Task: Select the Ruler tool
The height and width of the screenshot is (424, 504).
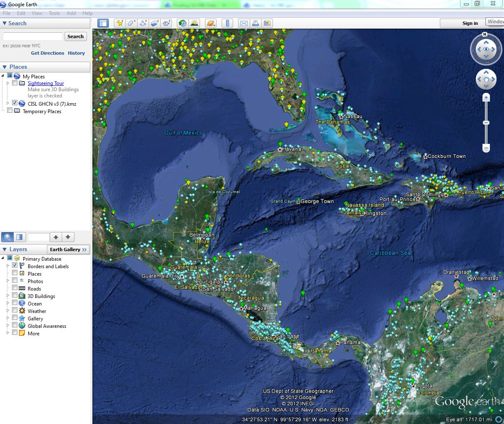Action: (227, 23)
